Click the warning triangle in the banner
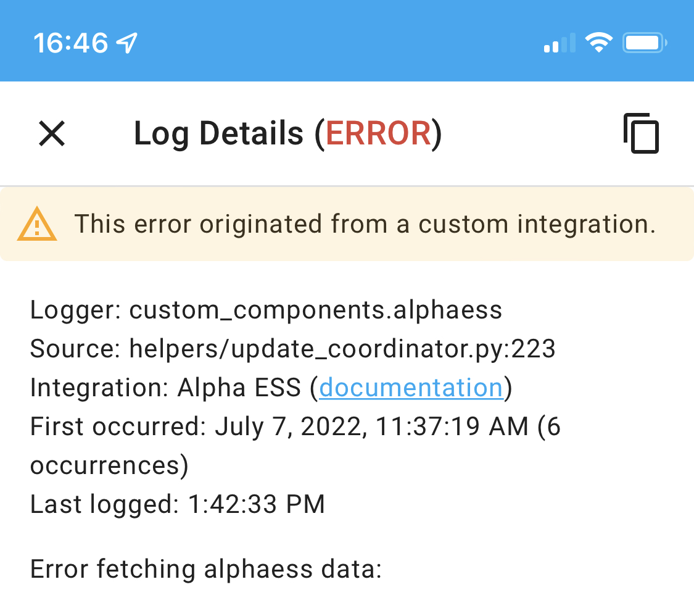This screenshot has width=694, height=616. tap(36, 224)
